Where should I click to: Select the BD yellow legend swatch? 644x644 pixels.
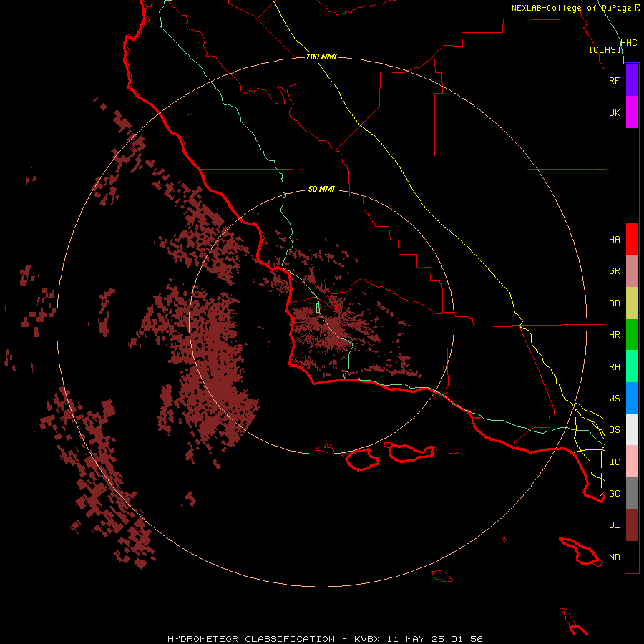[x=632, y=303]
